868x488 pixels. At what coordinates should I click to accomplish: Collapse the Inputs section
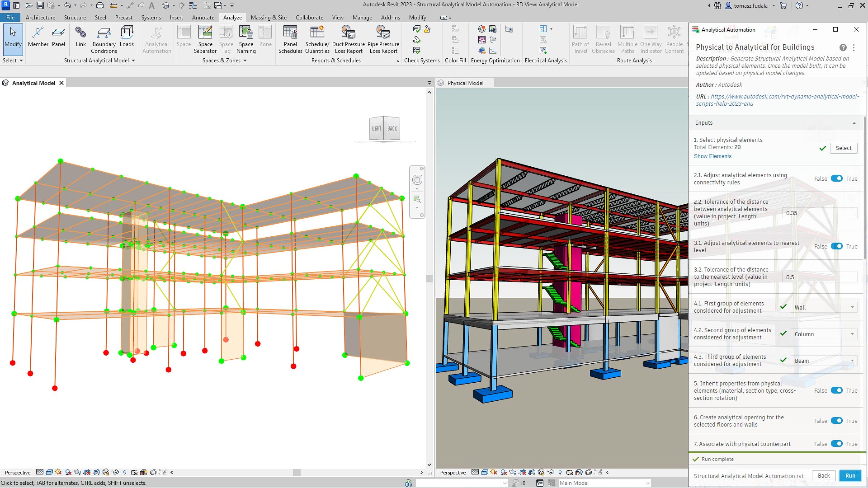point(854,123)
